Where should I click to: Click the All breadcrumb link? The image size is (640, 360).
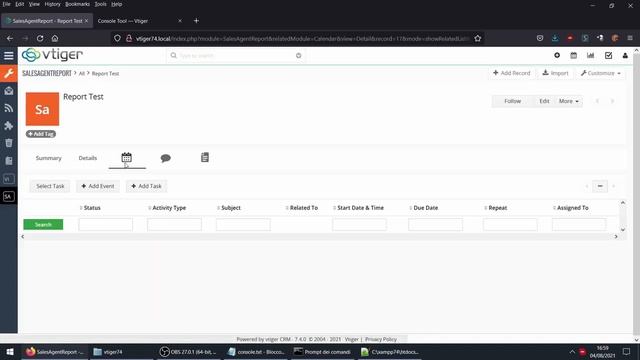[x=82, y=73]
